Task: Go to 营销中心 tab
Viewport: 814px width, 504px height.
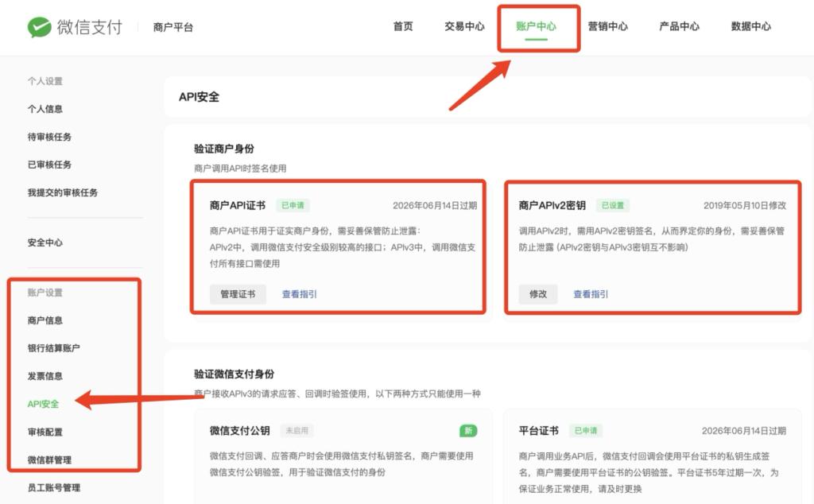Action: click(x=607, y=26)
